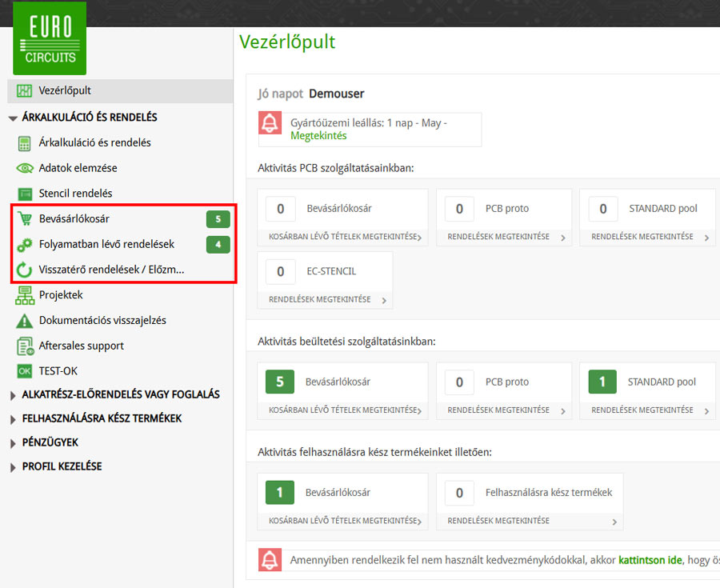
Task: Click the green 1 counter under felhasználásra kész termékek
Action: tap(280, 493)
